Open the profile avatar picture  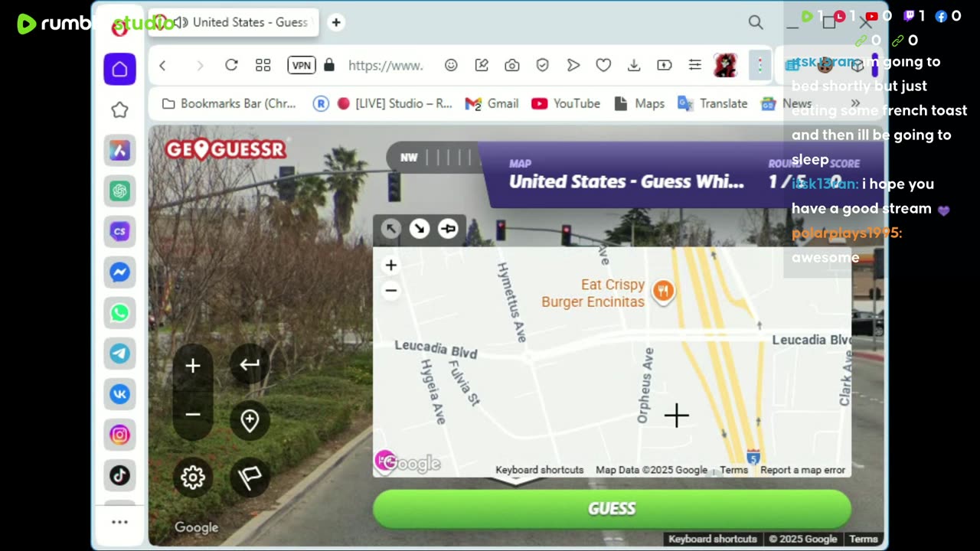tap(726, 66)
